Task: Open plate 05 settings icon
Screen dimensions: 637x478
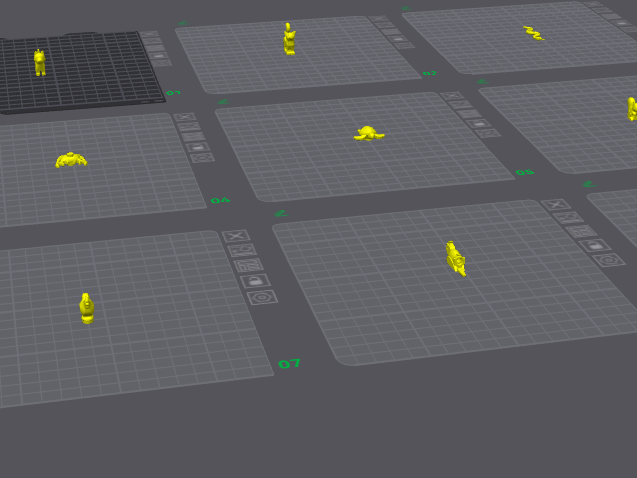Action: point(488,133)
